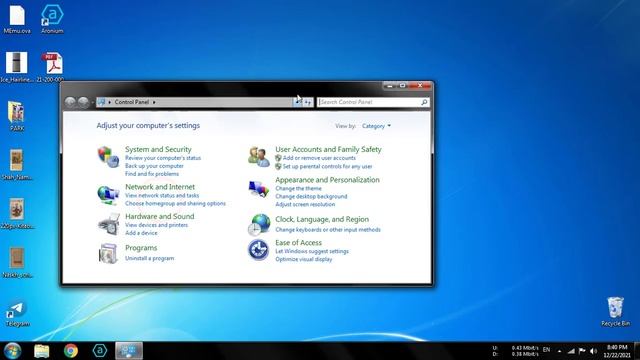Click the Appearance and Personalization monitor icon
Screen dimensions: 640x360
[x=259, y=190]
